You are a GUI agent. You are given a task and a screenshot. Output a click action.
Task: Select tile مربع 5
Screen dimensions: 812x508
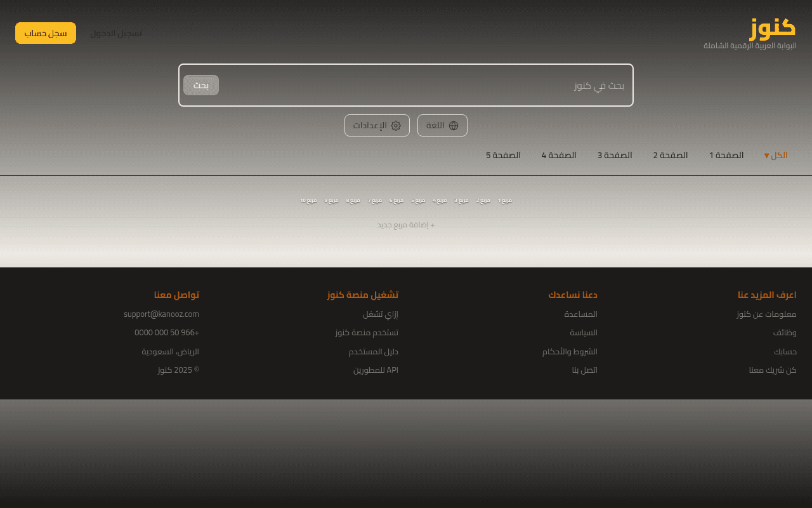coord(419,201)
